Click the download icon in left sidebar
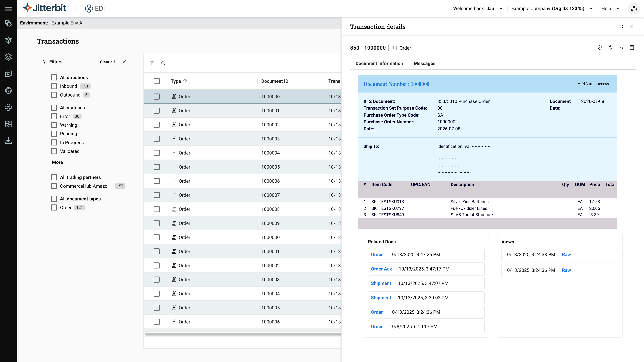This screenshot has height=362, width=644. pos(8,141)
